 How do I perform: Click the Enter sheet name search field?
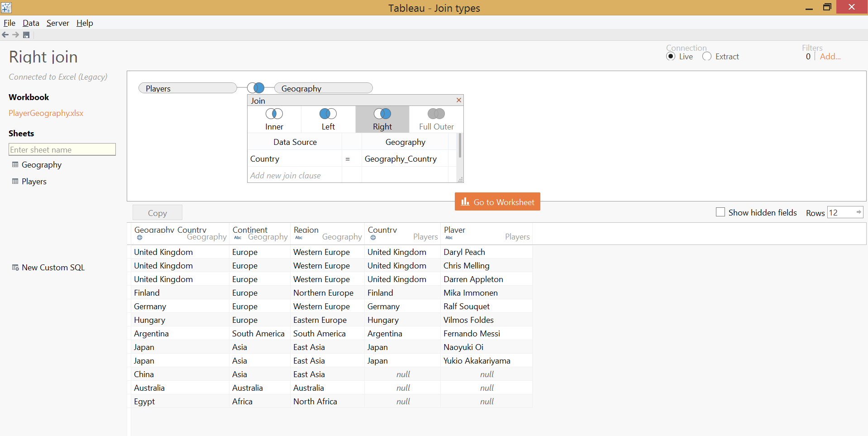coord(62,149)
